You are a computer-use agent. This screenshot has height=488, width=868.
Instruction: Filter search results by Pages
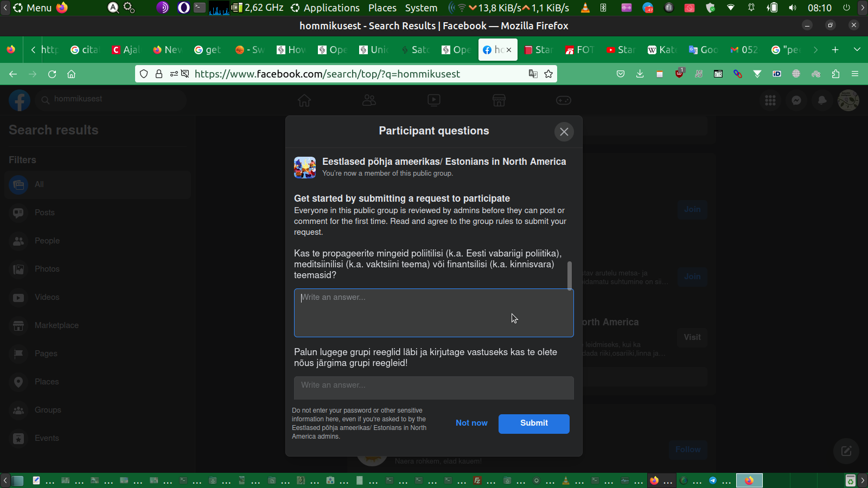pyautogui.click(x=98, y=354)
